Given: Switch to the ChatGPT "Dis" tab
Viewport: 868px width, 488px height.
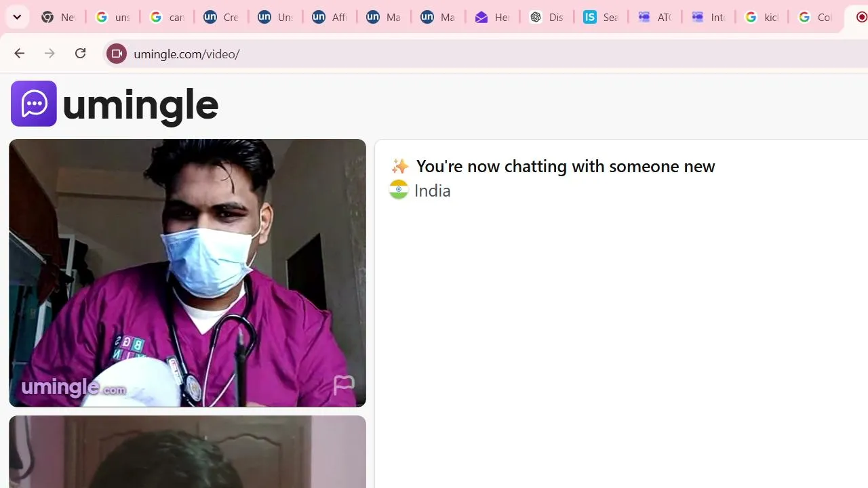Looking at the screenshot, I should tap(547, 17).
